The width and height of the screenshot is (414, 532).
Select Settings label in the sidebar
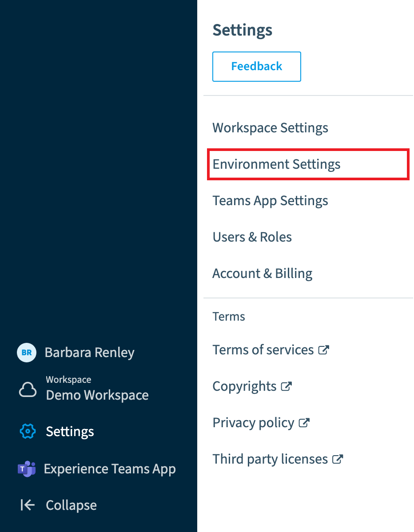(70, 432)
